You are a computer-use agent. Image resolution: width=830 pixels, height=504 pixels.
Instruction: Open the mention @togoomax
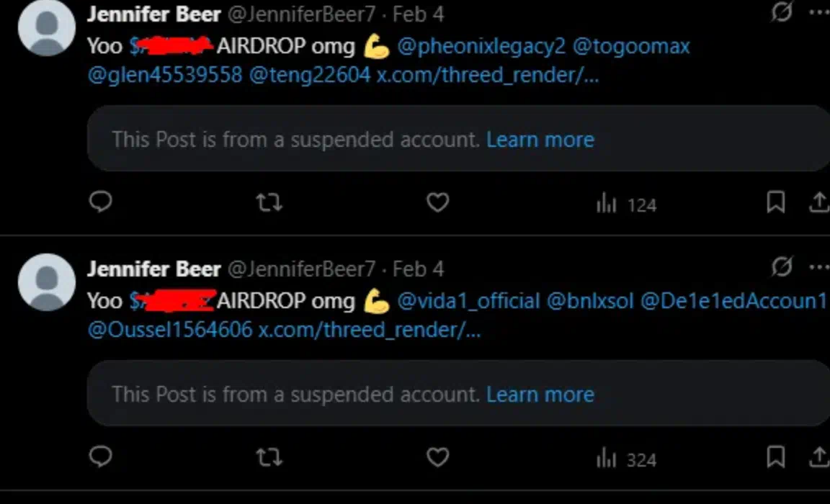631,47
